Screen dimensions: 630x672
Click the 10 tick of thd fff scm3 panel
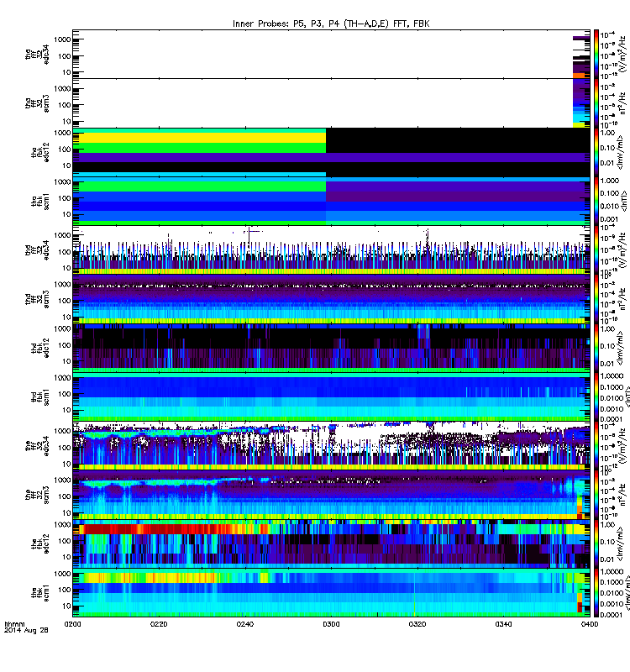tap(66, 318)
